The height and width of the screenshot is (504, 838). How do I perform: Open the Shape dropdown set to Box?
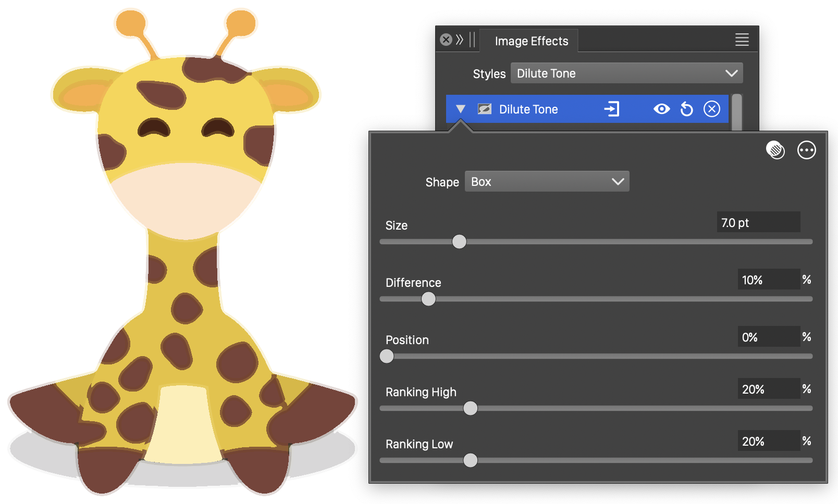click(547, 182)
